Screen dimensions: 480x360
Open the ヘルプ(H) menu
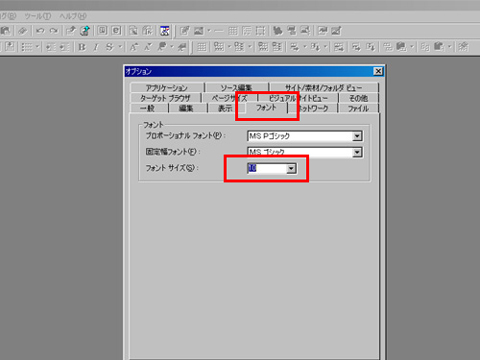tap(73, 16)
